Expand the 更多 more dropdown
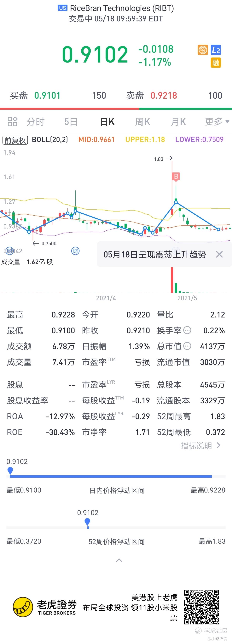Screen dimensions: 232x644 (x=217, y=122)
